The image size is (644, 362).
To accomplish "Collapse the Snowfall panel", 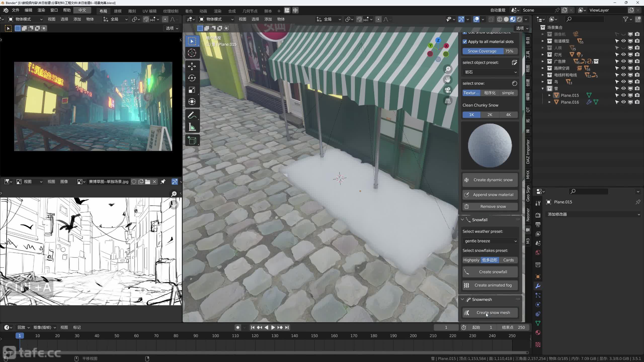I will 462,220.
